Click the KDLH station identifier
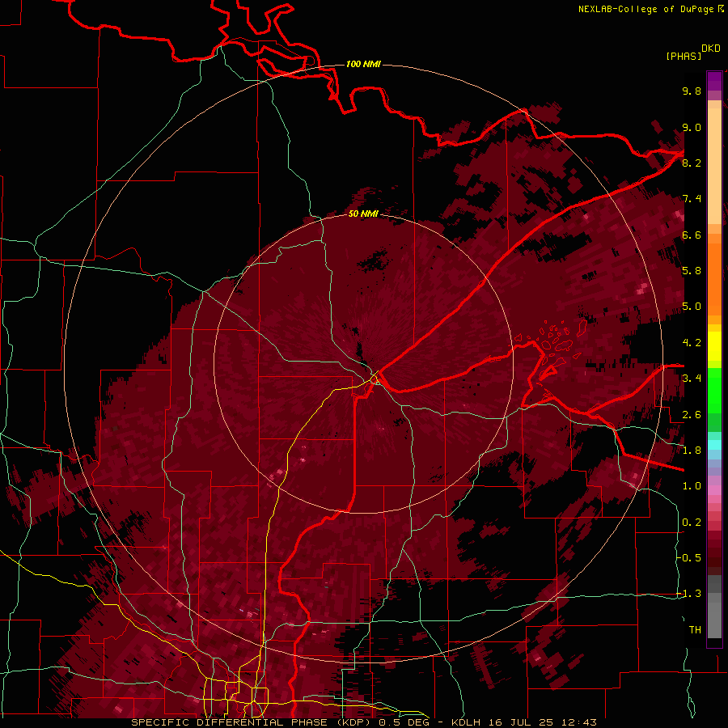This screenshot has width=728, height=728. click(466, 722)
